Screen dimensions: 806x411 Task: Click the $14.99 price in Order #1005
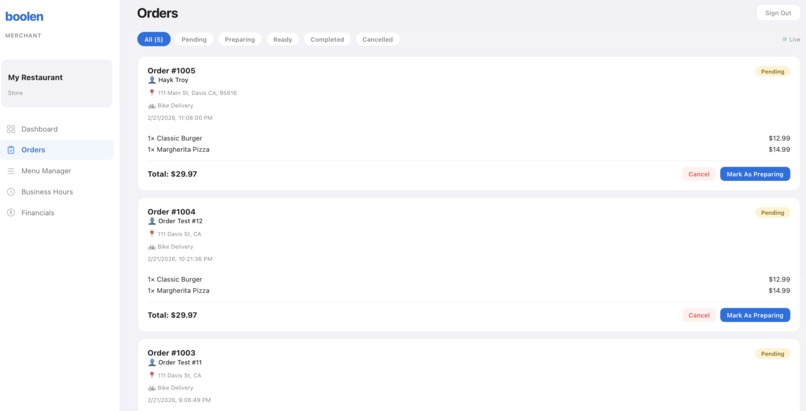779,150
